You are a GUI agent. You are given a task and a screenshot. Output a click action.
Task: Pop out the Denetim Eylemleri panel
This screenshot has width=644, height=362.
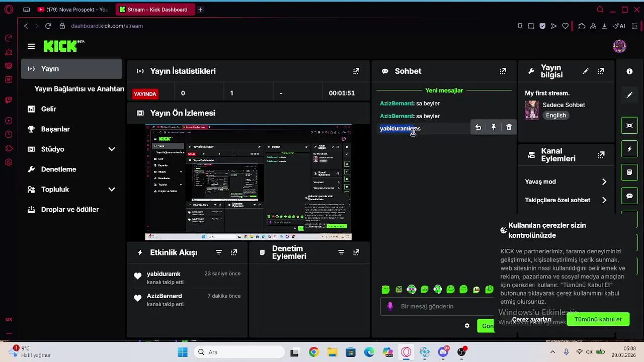(x=356, y=252)
